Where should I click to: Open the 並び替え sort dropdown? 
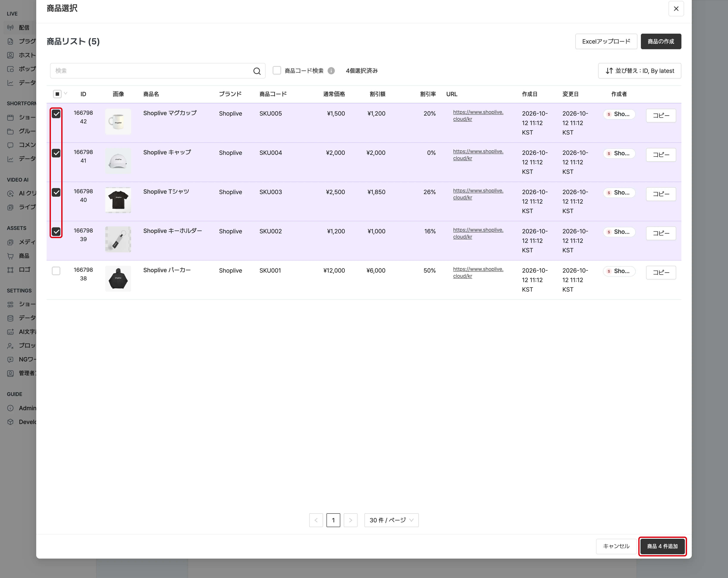point(640,71)
